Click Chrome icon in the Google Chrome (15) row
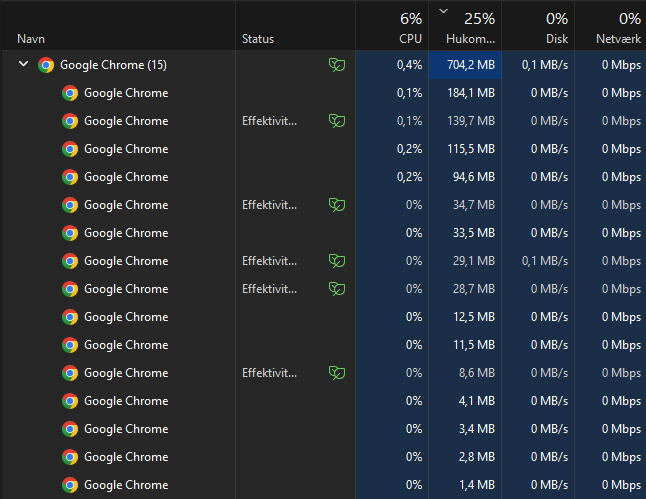Screen dimensions: 646x499 (x=46, y=65)
